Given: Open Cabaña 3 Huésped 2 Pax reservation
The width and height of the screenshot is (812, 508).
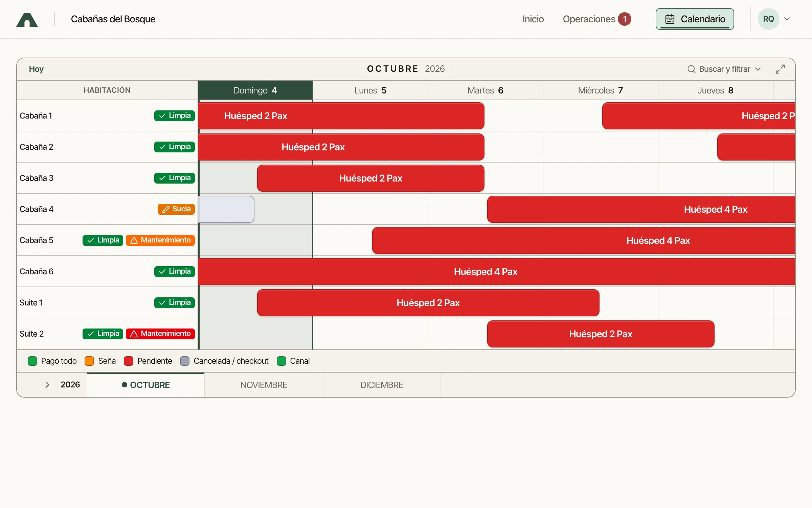Looking at the screenshot, I should tap(371, 178).
